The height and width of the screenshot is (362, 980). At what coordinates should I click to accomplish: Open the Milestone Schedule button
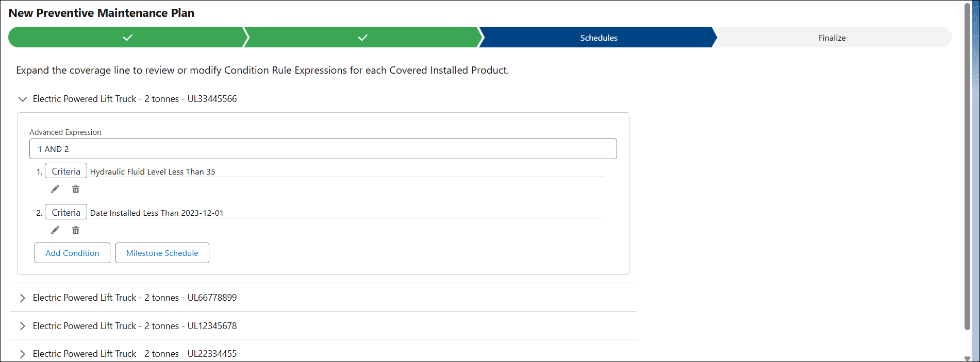pos(162,253)
